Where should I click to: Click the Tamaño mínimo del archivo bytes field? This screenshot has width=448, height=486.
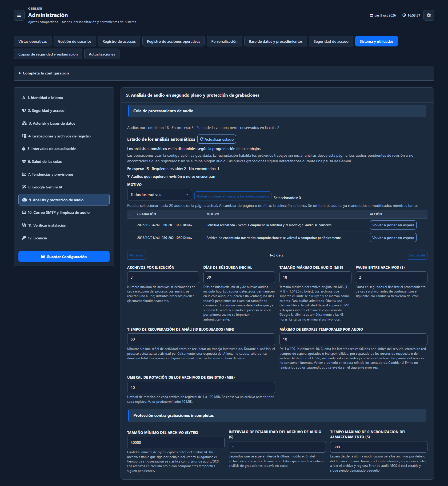[x=176, y=442]
